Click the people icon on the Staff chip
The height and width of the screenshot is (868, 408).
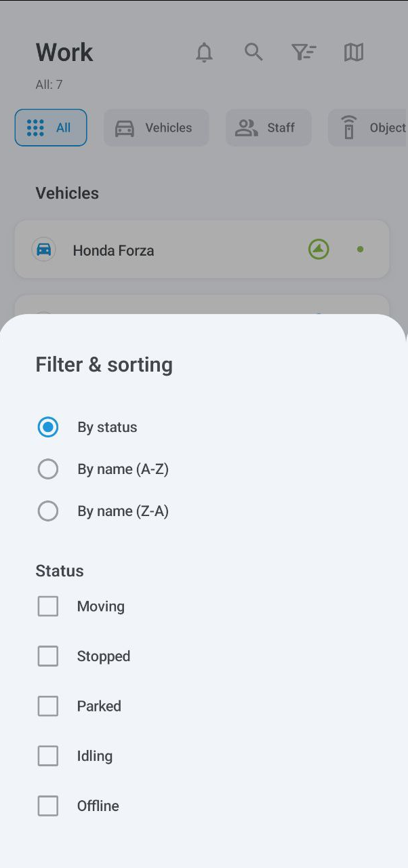tap(246, 127)
